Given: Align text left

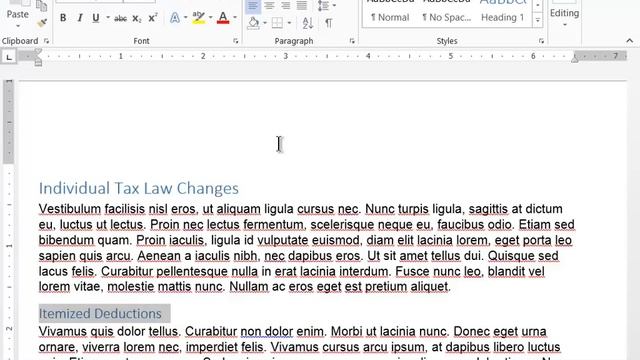Looking at the screenshot, I should (x=253, y=6).
